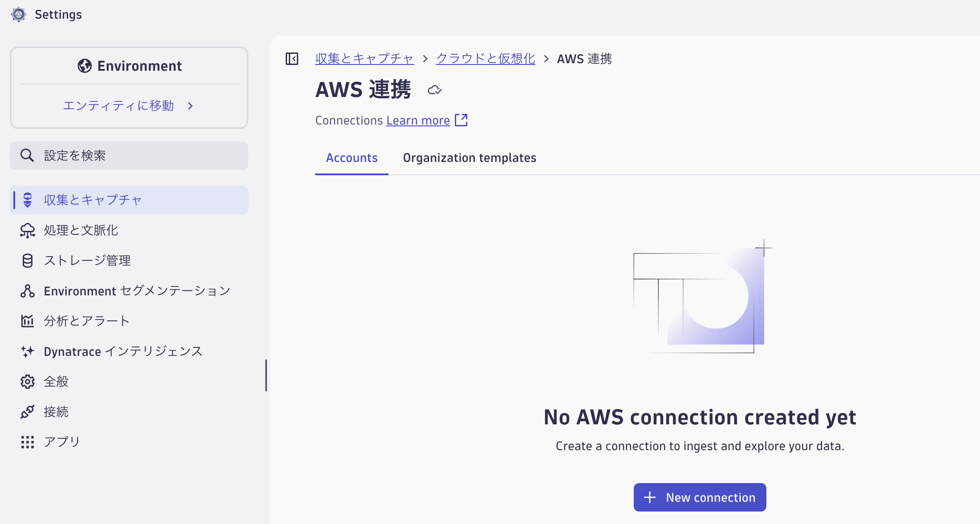The image size is (980, 524).
Task: Click the AWS 連携 breadcrumb text
Action: 584,59
